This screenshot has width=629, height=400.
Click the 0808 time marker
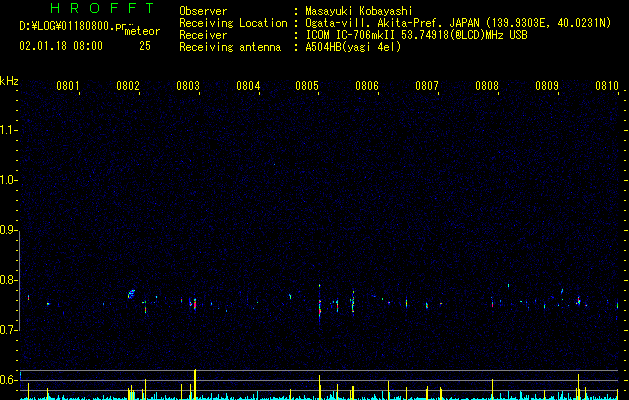(487, 85)
